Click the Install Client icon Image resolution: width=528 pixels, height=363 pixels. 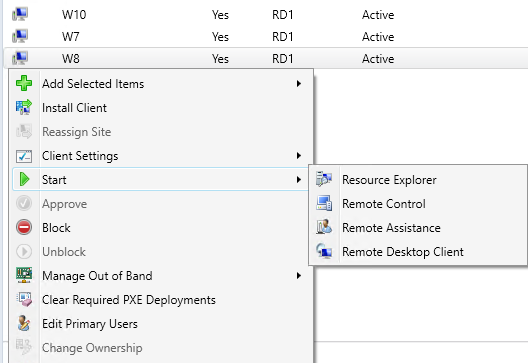24,107
